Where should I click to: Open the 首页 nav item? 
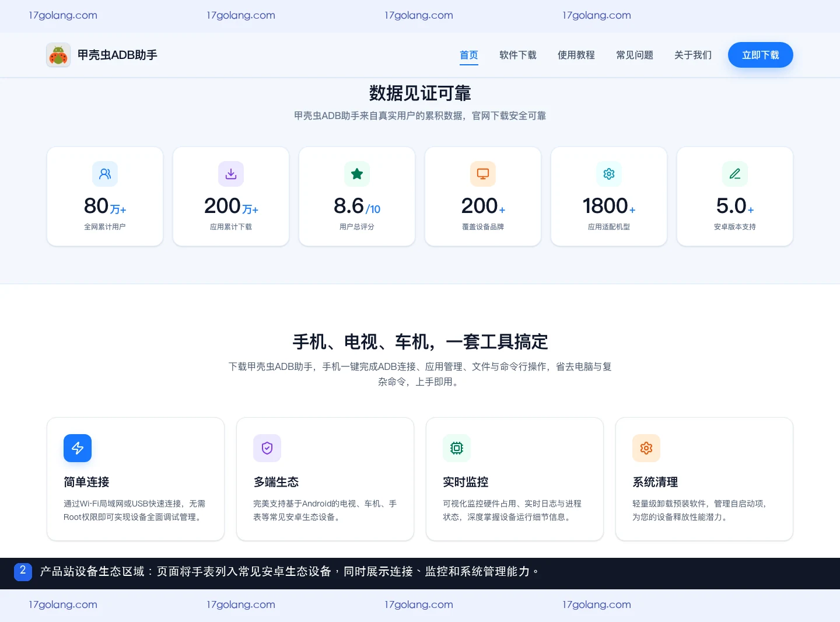(469, 55)
